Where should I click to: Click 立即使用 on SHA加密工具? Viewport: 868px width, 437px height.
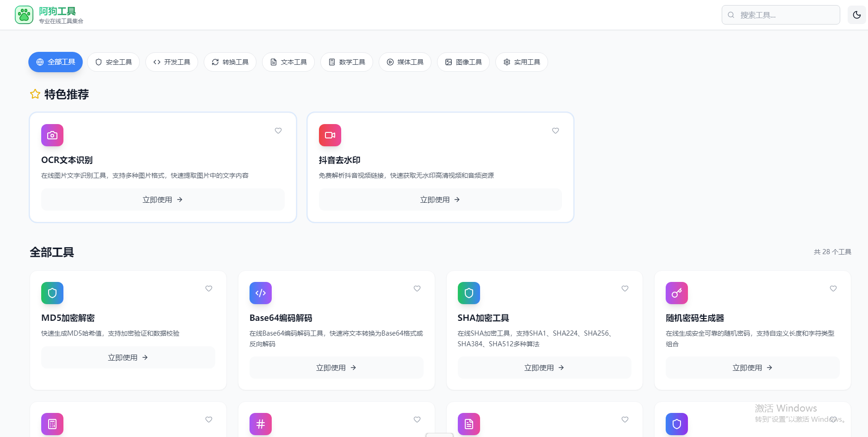tap(544, 367)
